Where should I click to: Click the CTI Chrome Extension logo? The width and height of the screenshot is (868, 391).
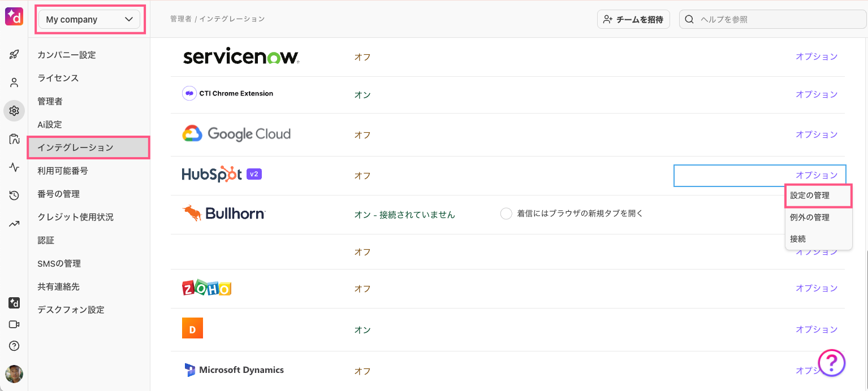[x=228, y=93]
